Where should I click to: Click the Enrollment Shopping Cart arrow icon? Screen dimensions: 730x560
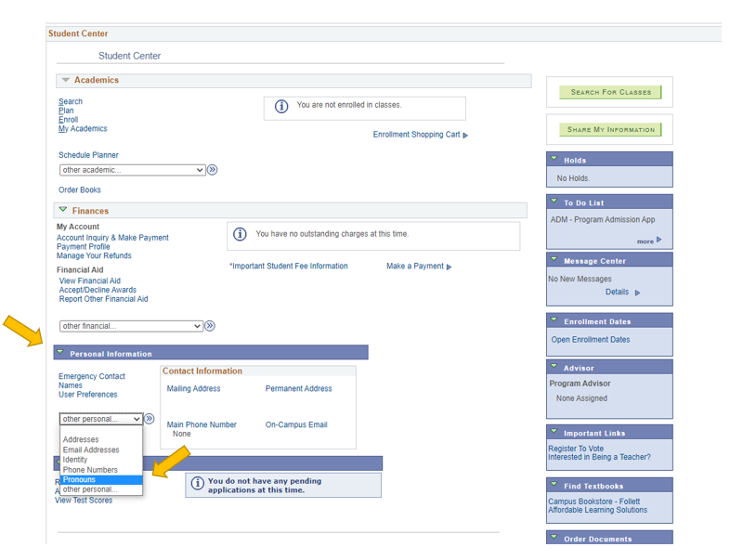click(x=465, y=136)
